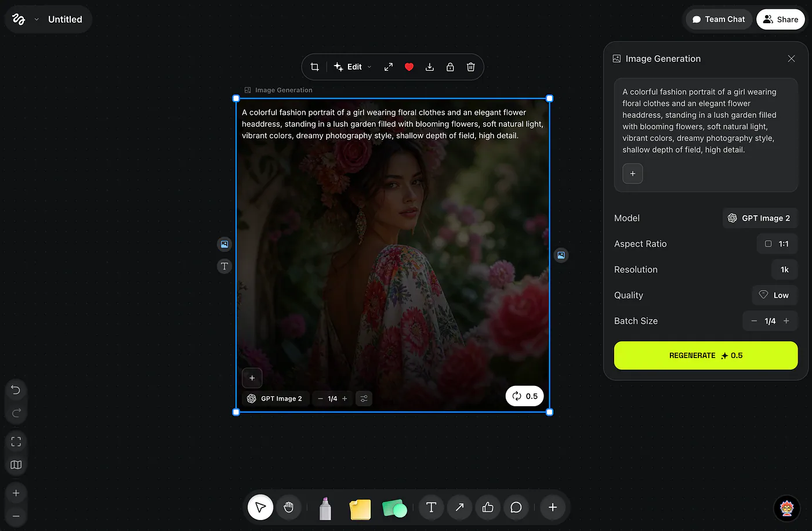Click the Share button
Image resolution: width=812 pixels, height=531 pixels.
click(781, 19)
